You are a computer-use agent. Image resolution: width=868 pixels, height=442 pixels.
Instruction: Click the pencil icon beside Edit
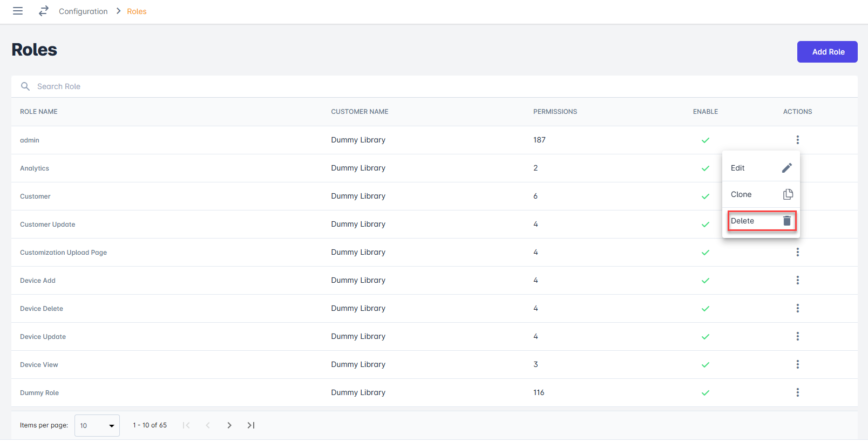(x=787, y=168)
